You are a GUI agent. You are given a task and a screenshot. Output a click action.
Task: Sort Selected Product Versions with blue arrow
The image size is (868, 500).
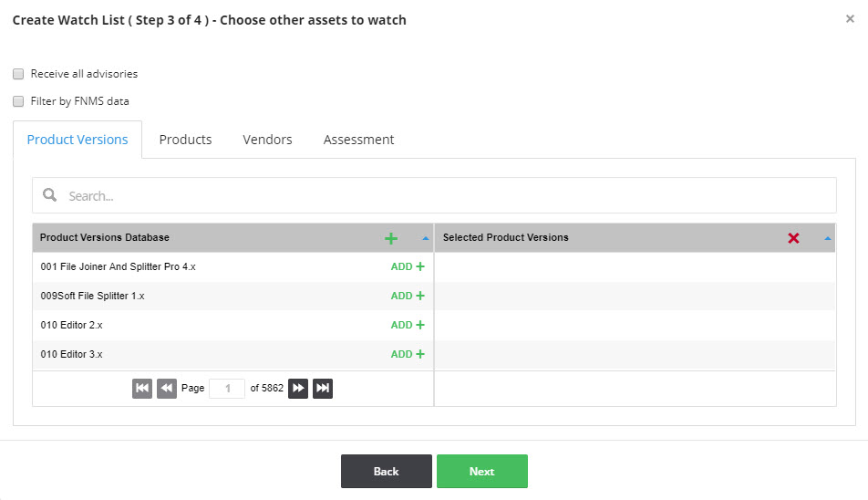(828, 238)
